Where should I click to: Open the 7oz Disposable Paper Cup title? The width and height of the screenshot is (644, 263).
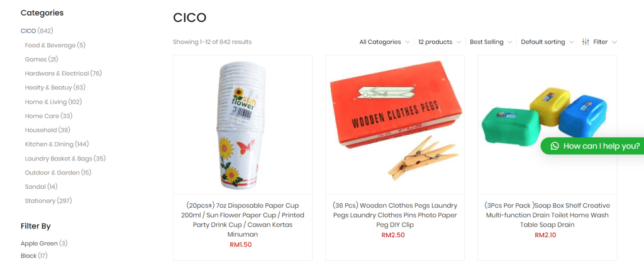243,220
